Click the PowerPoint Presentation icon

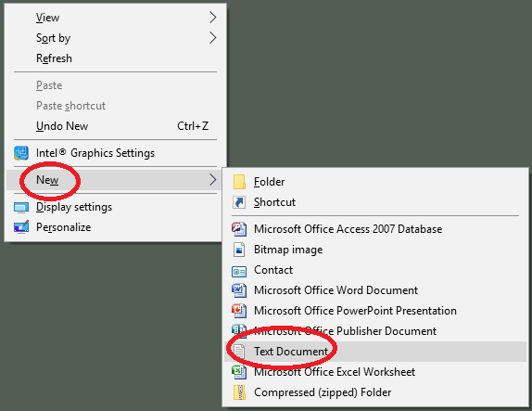click(239, 311)
